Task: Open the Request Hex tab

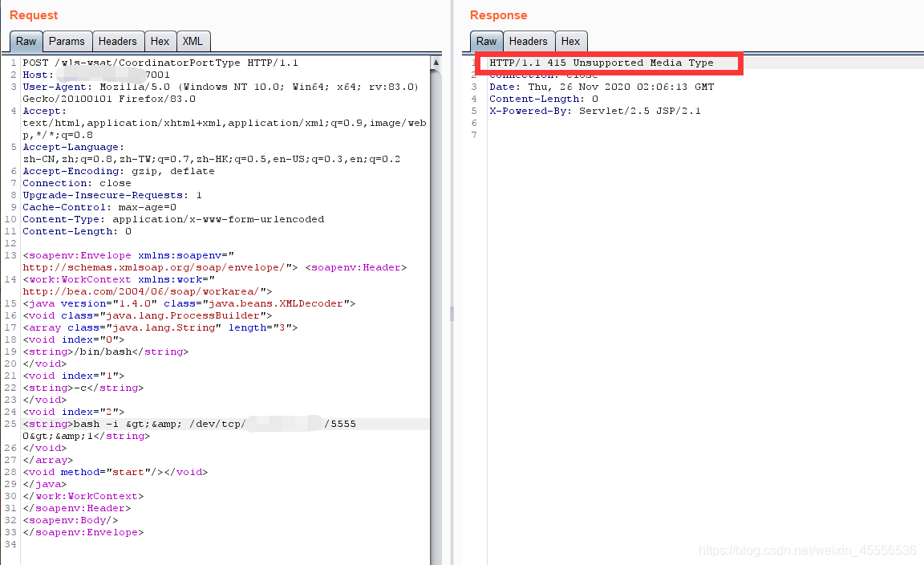Action: [x=160, y=41]
